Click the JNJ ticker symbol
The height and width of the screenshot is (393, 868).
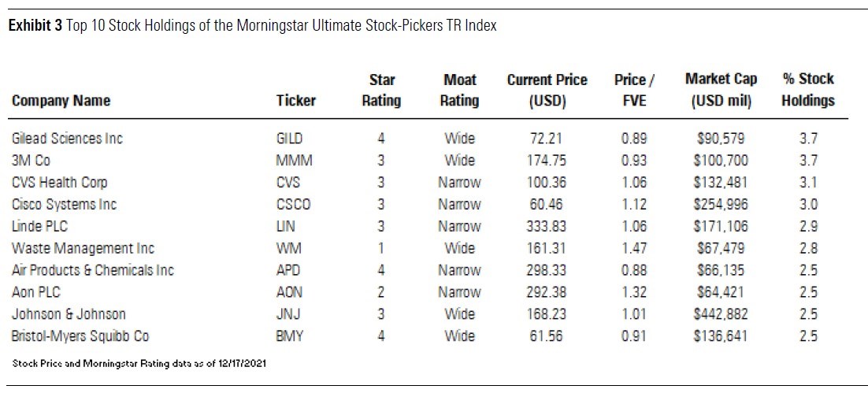point(288,314)
